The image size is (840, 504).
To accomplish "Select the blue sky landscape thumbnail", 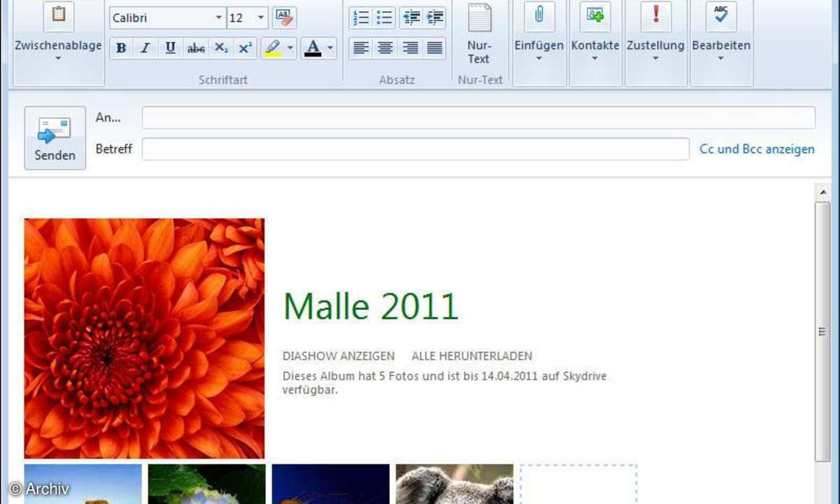I will pos(83,484).
